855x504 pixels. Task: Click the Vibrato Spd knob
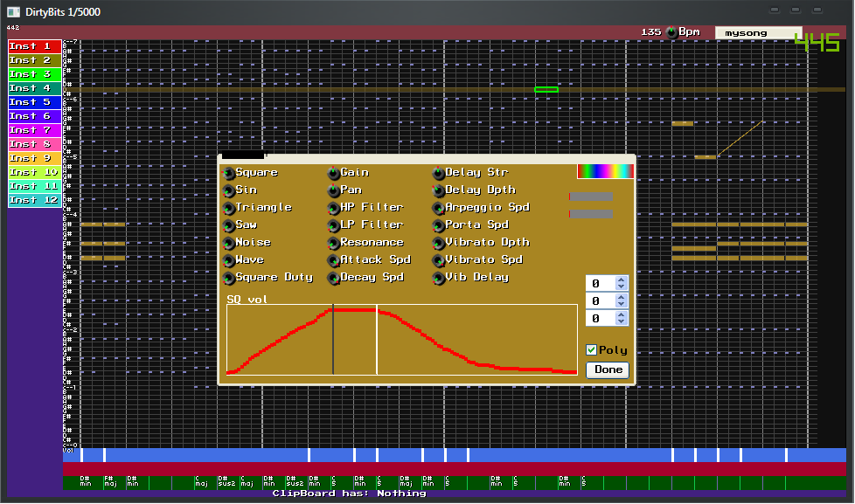(438, 260)
